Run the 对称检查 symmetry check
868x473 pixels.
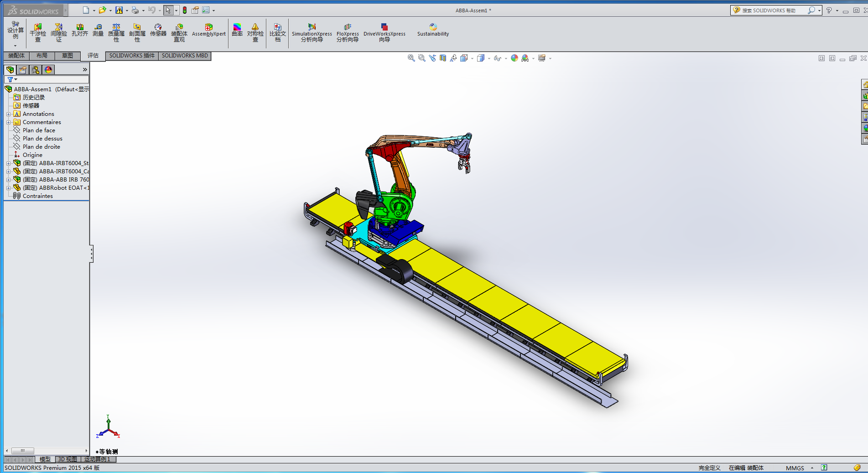tap(255, 33)
